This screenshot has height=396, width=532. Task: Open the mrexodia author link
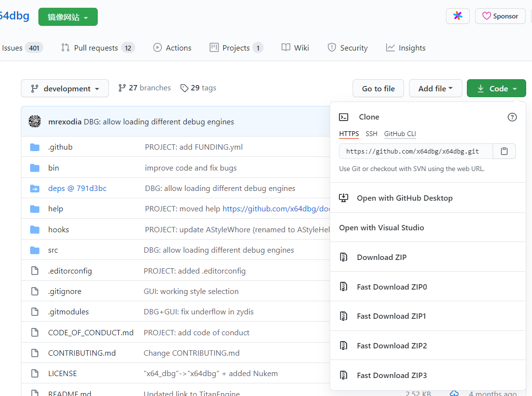(x=65, y=122)
